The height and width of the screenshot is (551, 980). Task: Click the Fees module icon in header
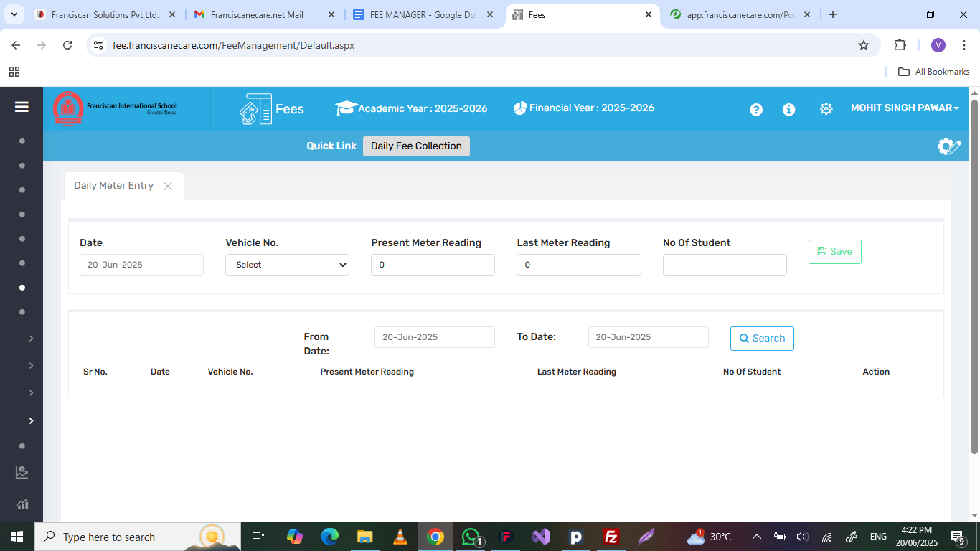coord(255,109)
